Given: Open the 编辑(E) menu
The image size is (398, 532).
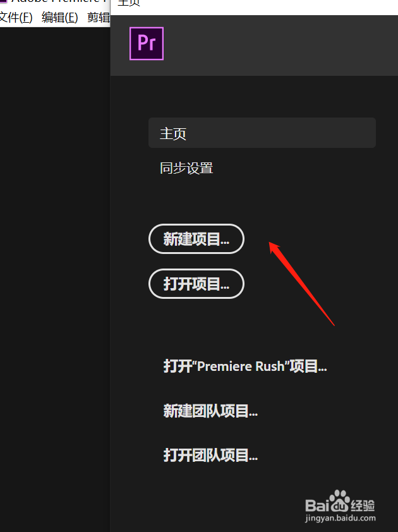Looking at the screenshot, I should (x=60, y=17).
